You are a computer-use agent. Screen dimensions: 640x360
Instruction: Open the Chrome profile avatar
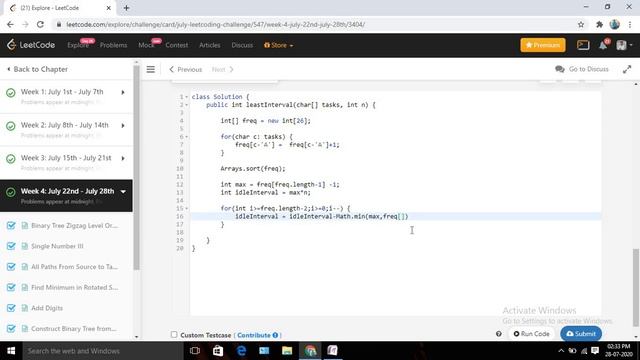click(614, 24)
